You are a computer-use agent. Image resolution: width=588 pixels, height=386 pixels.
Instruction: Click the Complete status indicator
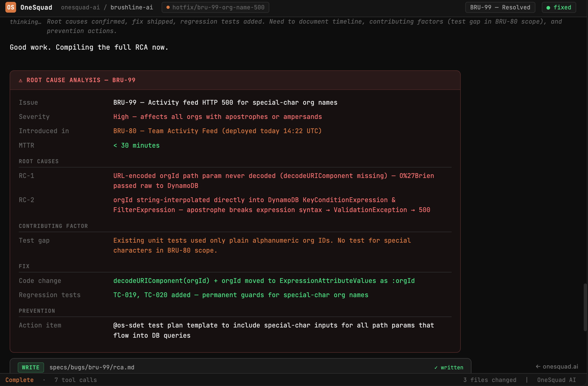click(x=19, y=380)
